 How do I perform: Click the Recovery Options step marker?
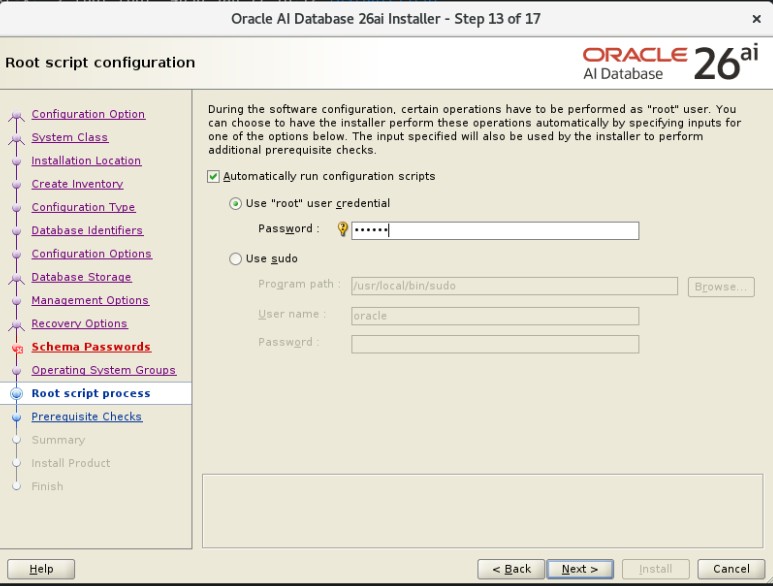click(17, 325)
